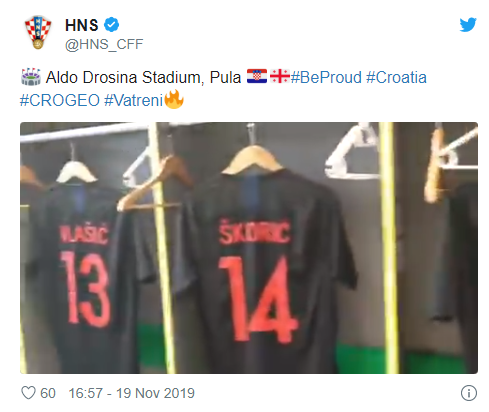The height and width of the screenshot is (412, 489).
Task: Click the fire emoji after Vatreni
Action: 174,99
